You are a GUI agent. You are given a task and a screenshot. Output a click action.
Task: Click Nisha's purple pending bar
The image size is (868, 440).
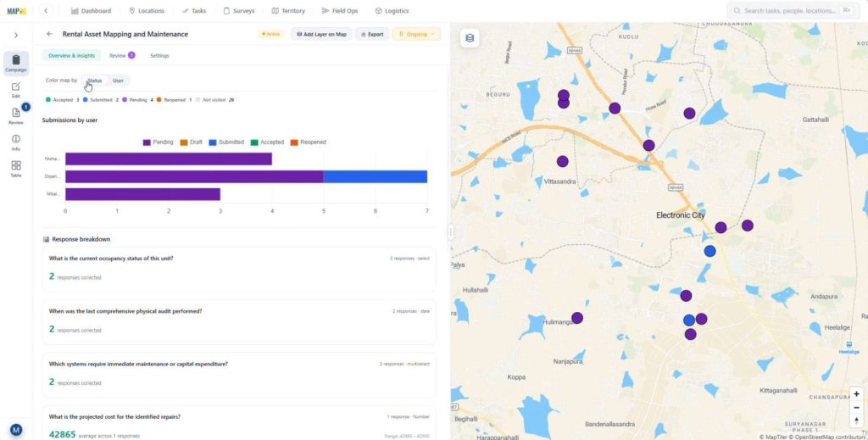(x=169, y=159)
